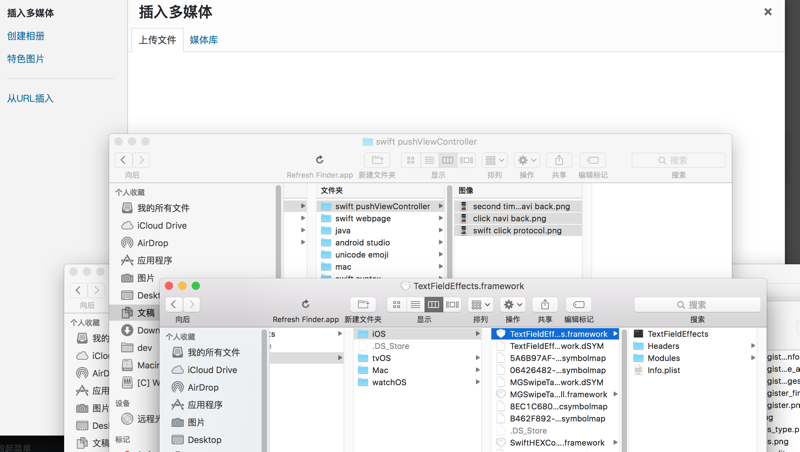Open the 从URL插入 link
This screenshot has width=800, height=452.
tap(30, 98)
